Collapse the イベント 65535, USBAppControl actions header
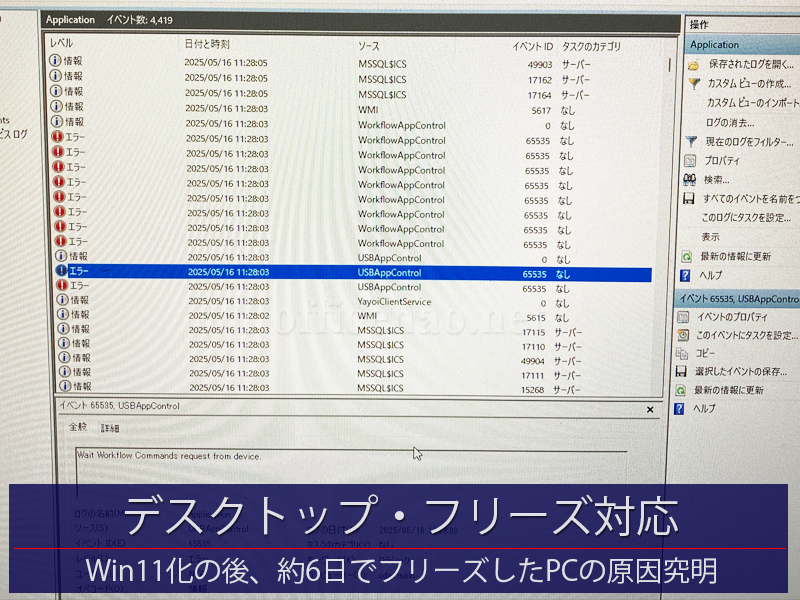Viewport: 800px width, 600px height. (737, 298)
